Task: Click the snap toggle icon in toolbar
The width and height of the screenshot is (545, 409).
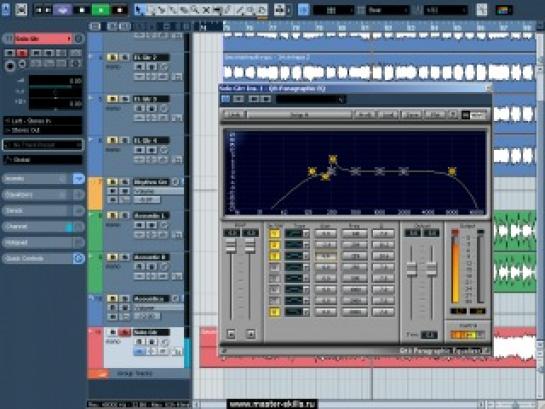Action: coord(303,10)
